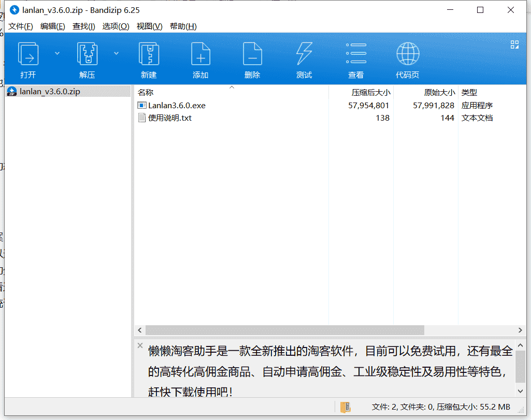The height and width of the screenshot is (420, 531).
Task: Click the Bandizip title bar logo icon
Action: pos(14,10)
